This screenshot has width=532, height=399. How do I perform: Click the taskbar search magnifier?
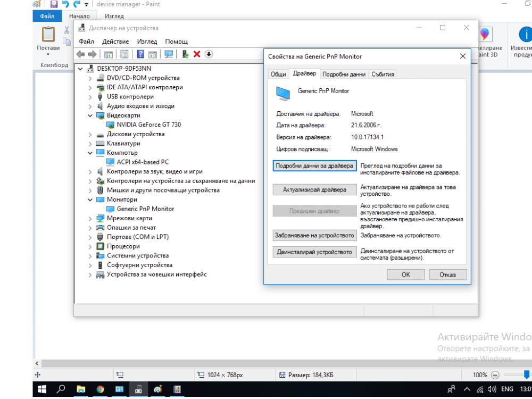click(61, 389)
